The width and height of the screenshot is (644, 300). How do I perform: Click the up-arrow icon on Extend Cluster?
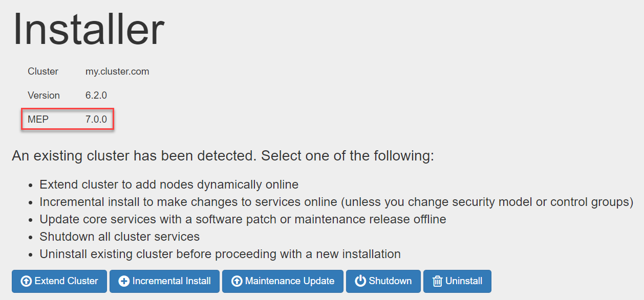coord(26,281)
